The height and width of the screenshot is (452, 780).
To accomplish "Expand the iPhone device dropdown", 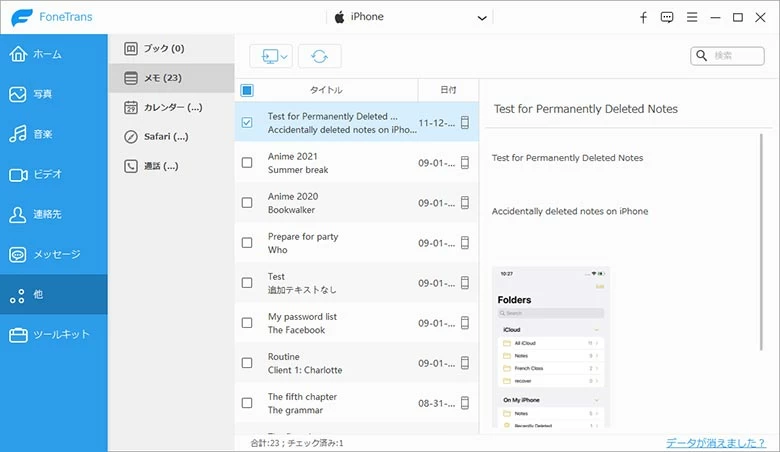I will tap(482, 18).
